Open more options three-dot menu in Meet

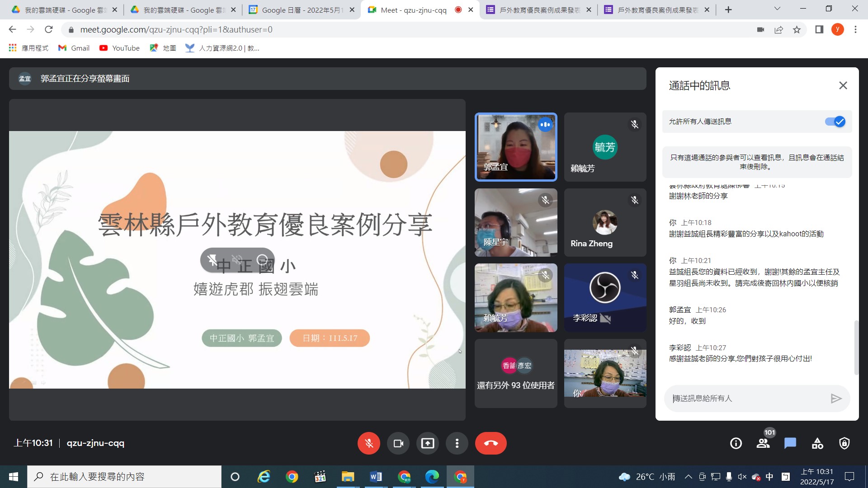457,443
